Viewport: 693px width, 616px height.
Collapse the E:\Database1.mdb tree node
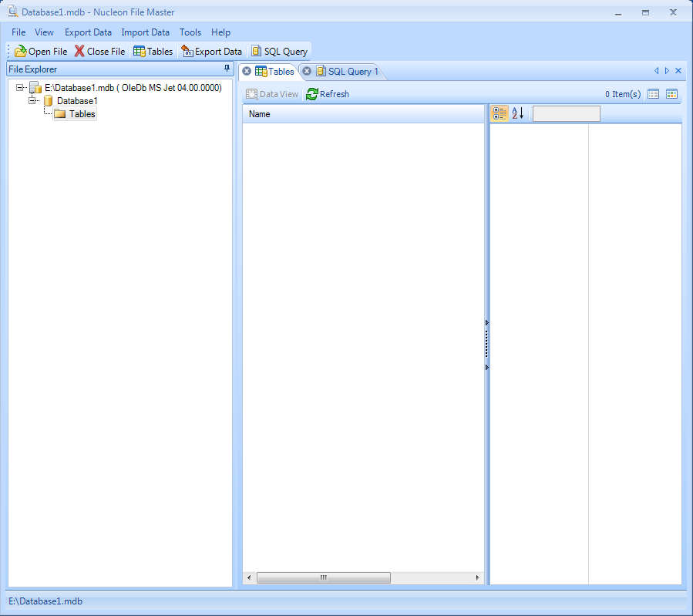20,88
